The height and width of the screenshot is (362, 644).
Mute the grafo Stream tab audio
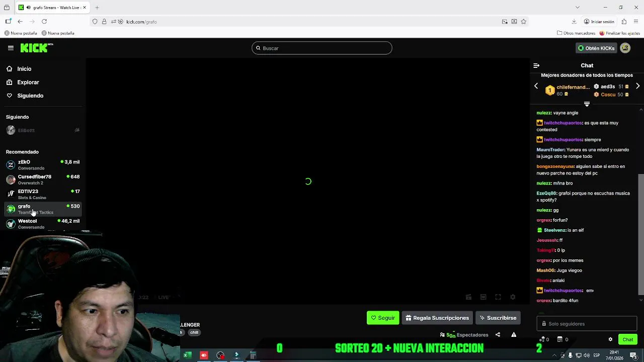point(28,8)
